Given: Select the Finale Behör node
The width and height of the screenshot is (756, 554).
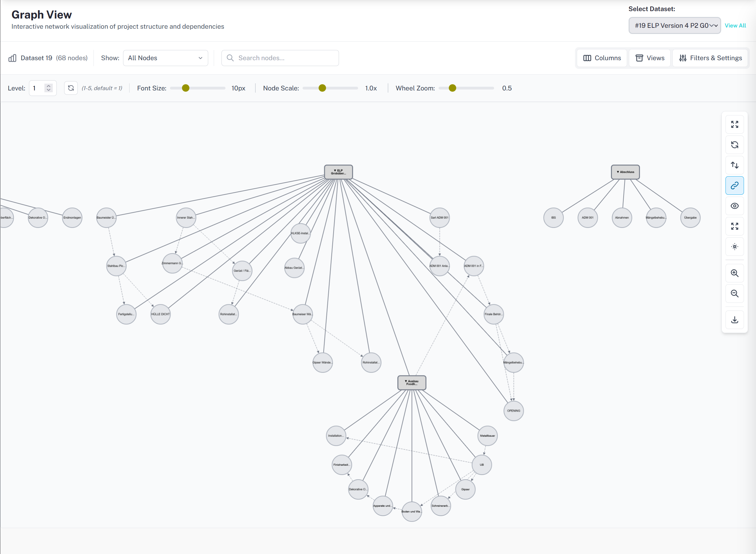Looking at the screenshot, I should click(494, 314).
